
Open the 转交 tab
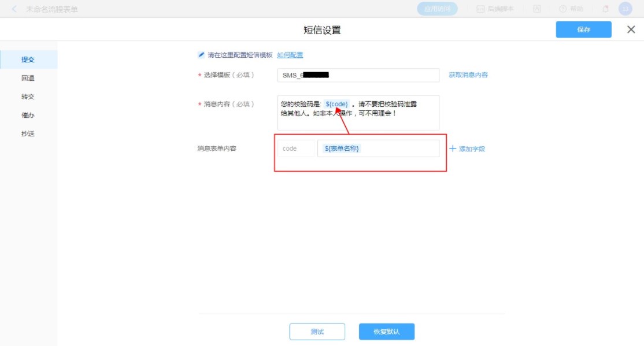28,96
